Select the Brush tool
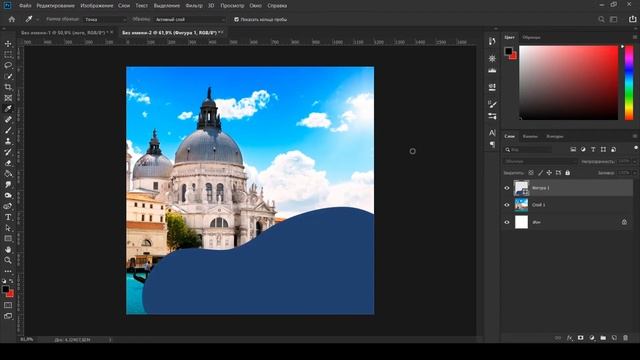640x360 pixels. pos(8,130)
